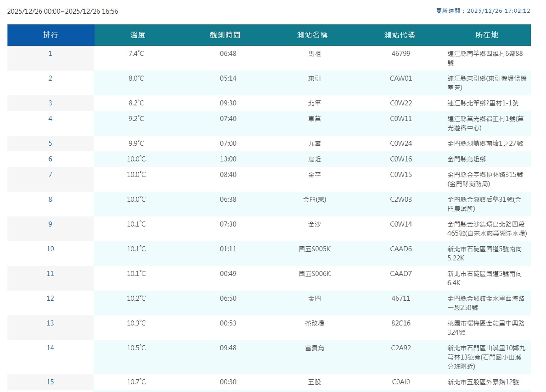
Task: Click the 觀測時間 column header
Action: (x=225, y=35)
